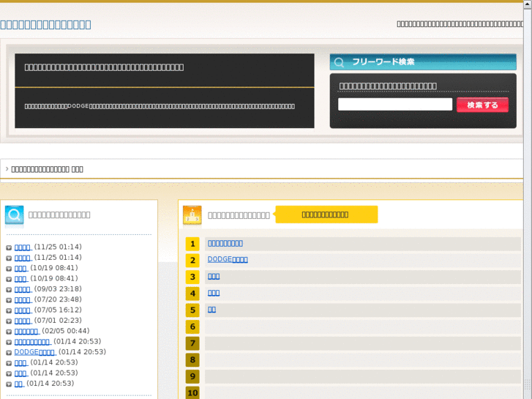
Task: Select the rank 7 number badge
Action: tap(192, 343)
